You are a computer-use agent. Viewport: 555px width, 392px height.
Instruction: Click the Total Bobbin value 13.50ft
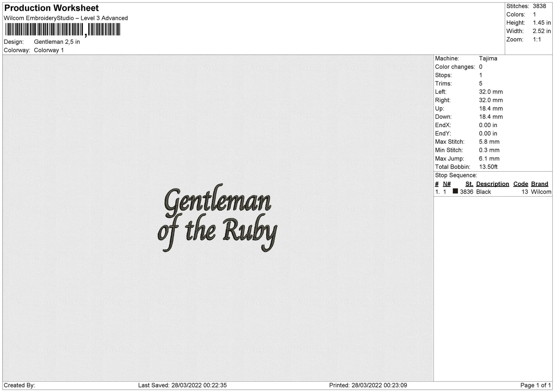tap(489, 167)
